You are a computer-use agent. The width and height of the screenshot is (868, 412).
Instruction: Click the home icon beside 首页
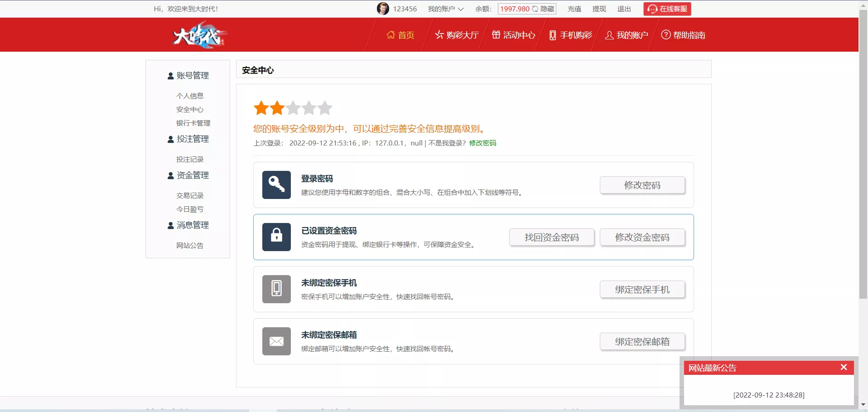(391, 35)
